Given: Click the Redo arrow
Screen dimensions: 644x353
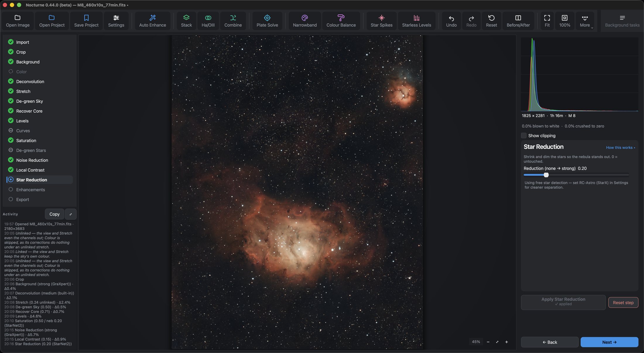Looking at the screenshot, I should 471,21.
